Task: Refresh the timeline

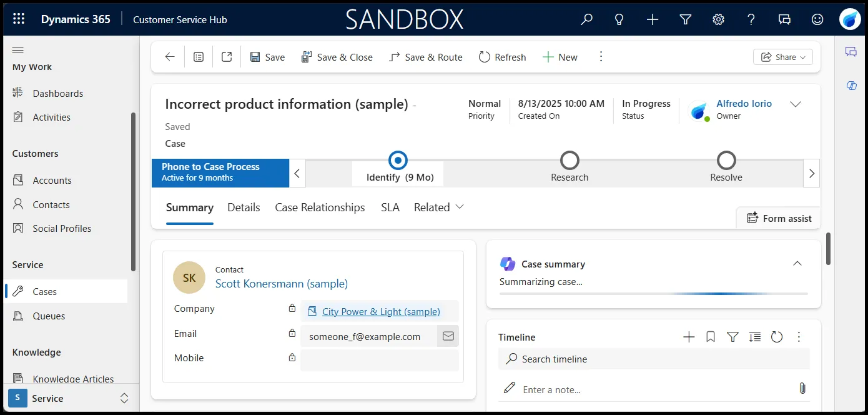Action: 777,337
